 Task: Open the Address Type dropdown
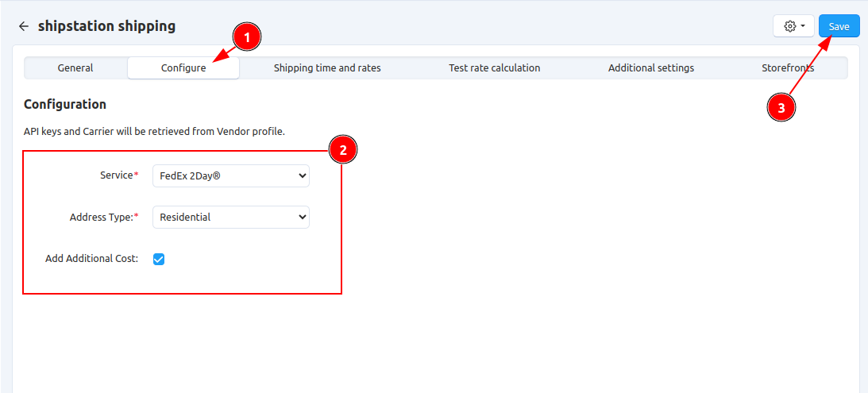pos(230,217)
